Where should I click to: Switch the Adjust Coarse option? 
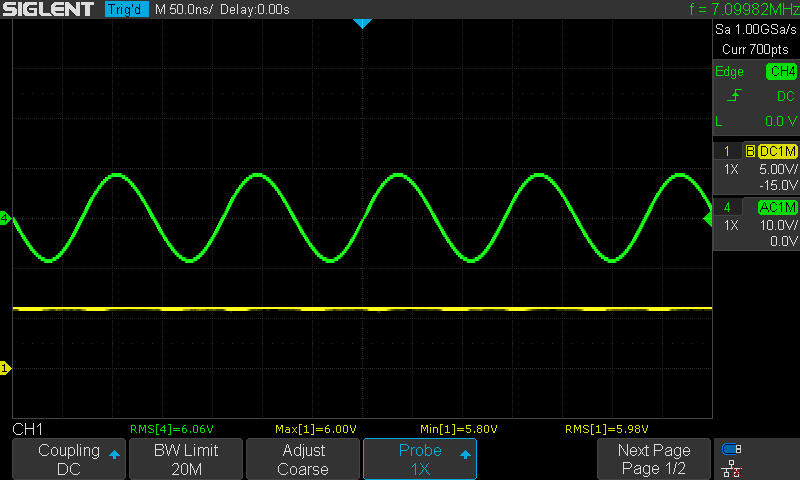303,459
